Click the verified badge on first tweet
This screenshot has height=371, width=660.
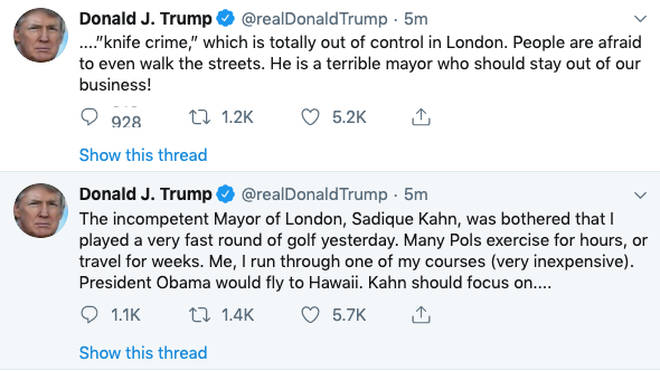coord(226,19)
